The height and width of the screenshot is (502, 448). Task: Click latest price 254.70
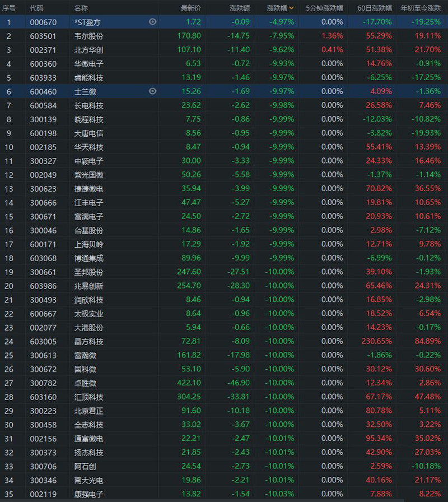pos(189,286)
